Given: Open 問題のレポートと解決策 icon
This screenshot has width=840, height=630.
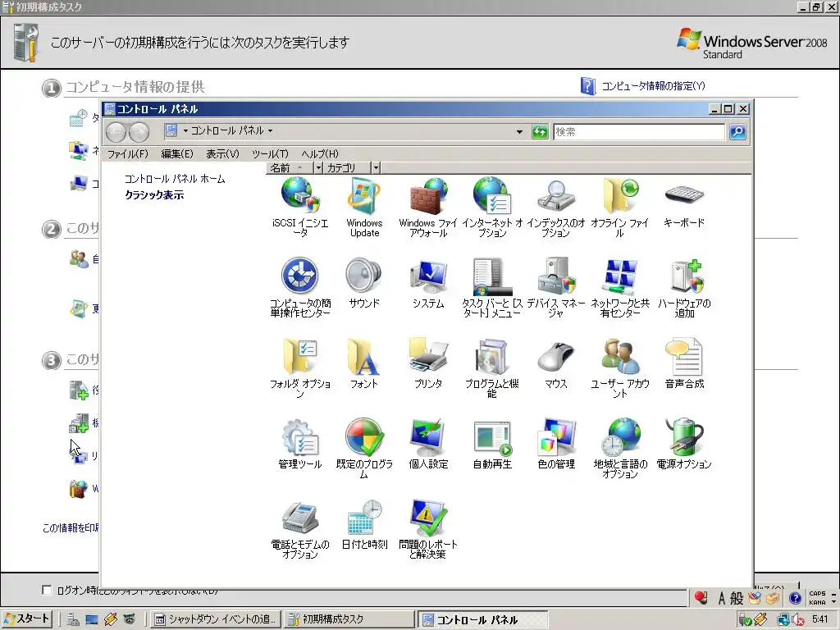Looking at the screenshot, I should click(428, 529).
